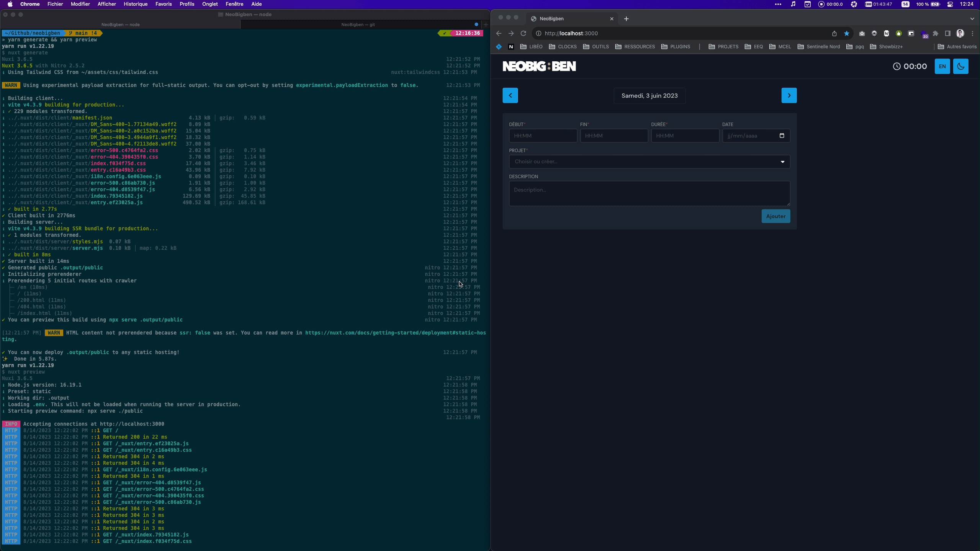
Task: Click the Ajouter button
Action: (775, 216)
